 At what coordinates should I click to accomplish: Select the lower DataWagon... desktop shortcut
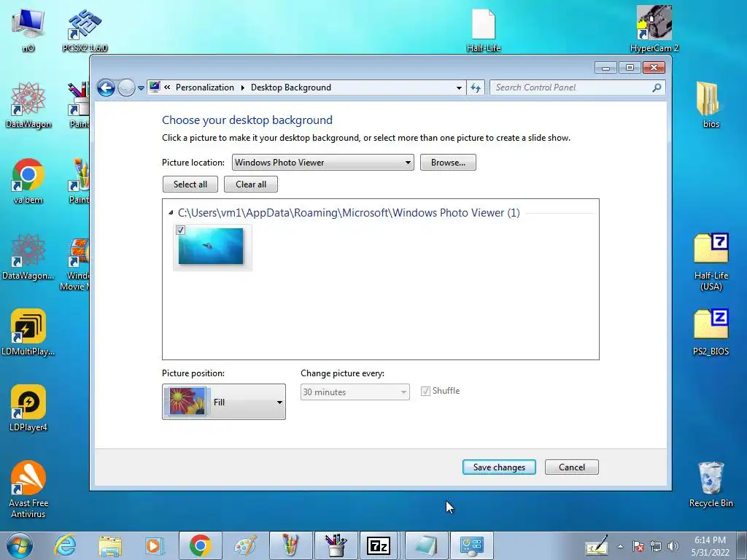click(x=28, y=257)
